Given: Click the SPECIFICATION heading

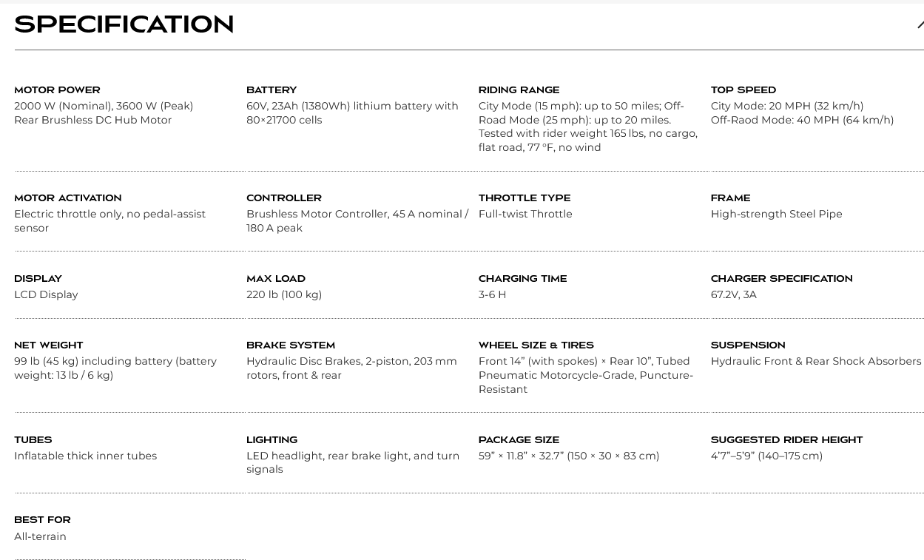Looking at the screenshot, I should 124,24.
